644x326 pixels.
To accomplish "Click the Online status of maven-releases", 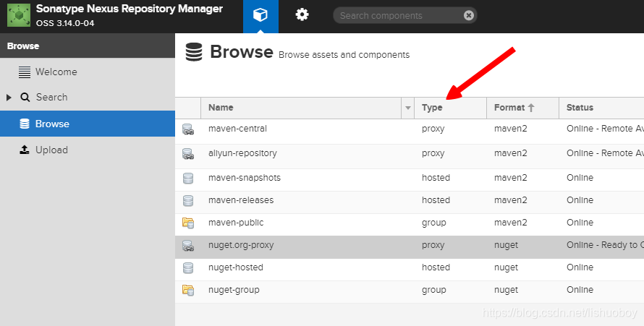I will tap(580, 200).
